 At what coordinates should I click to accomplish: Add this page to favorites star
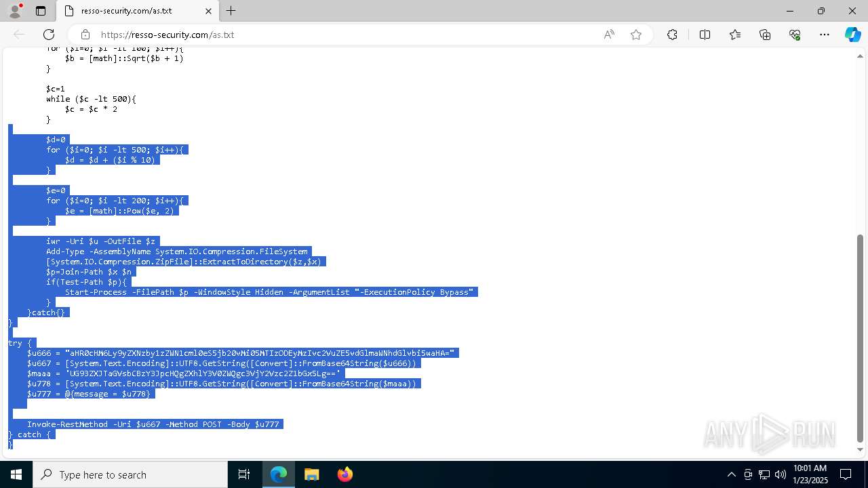point(636,35)
